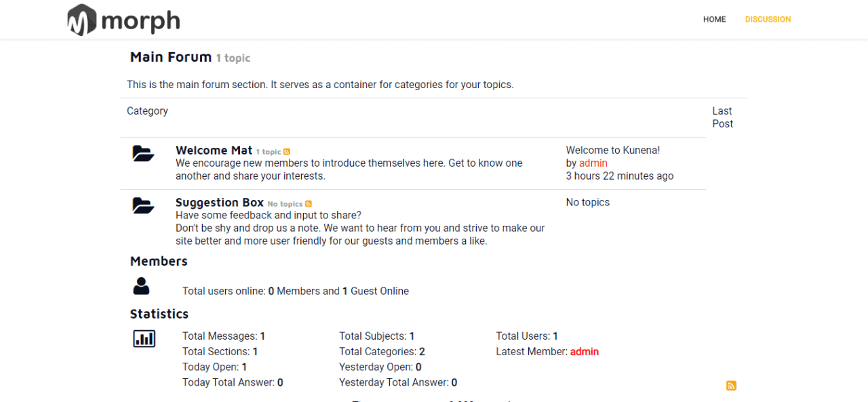
Task: Open the DISCUSSION menu item
Action: (x=768, y=20)
